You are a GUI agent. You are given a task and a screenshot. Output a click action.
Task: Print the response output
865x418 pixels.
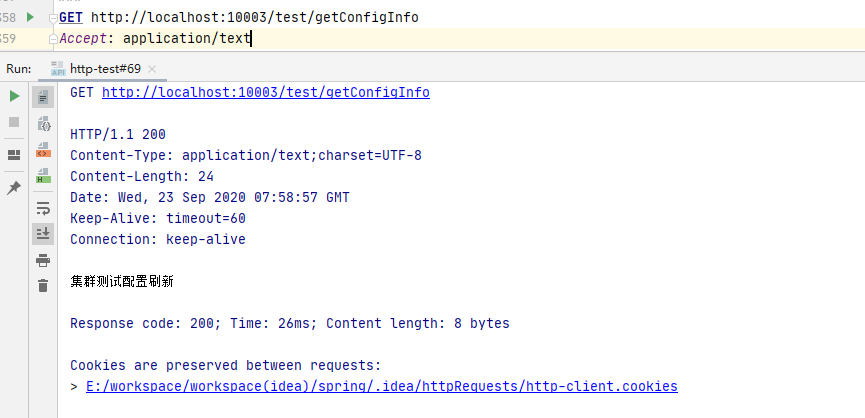[x=43, y=260]
